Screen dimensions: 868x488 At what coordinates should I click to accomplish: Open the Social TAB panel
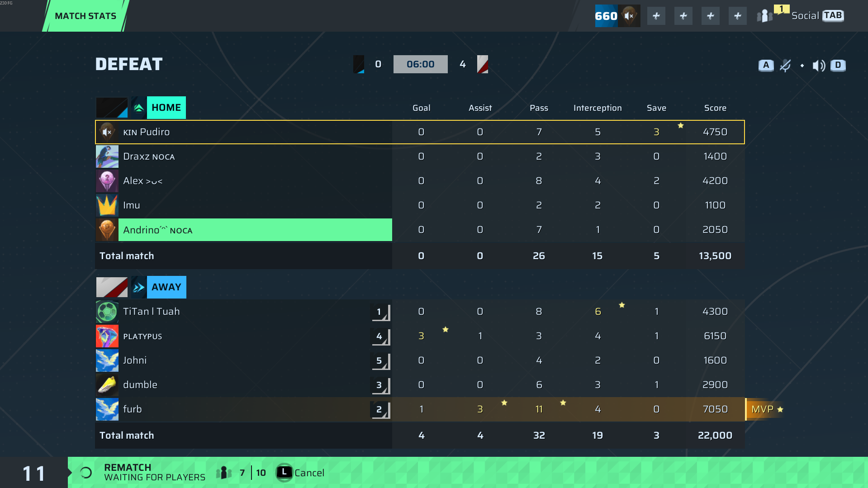pyautogui.click(x=818, y=15)
